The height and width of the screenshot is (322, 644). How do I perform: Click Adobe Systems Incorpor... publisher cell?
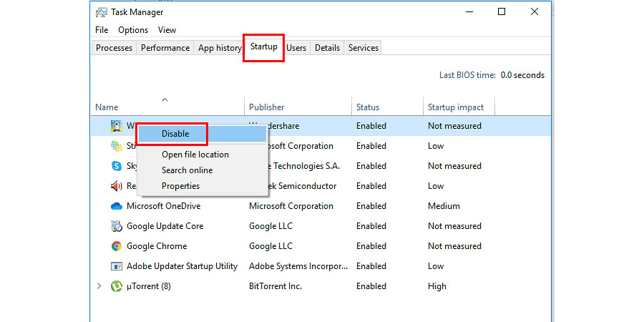point(298,266)
